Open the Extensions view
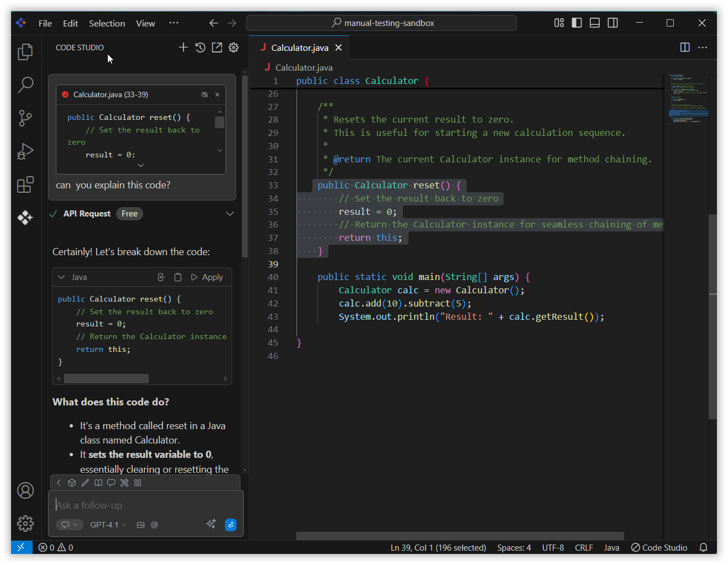This screenshot has height=565, width=728. 25,184
